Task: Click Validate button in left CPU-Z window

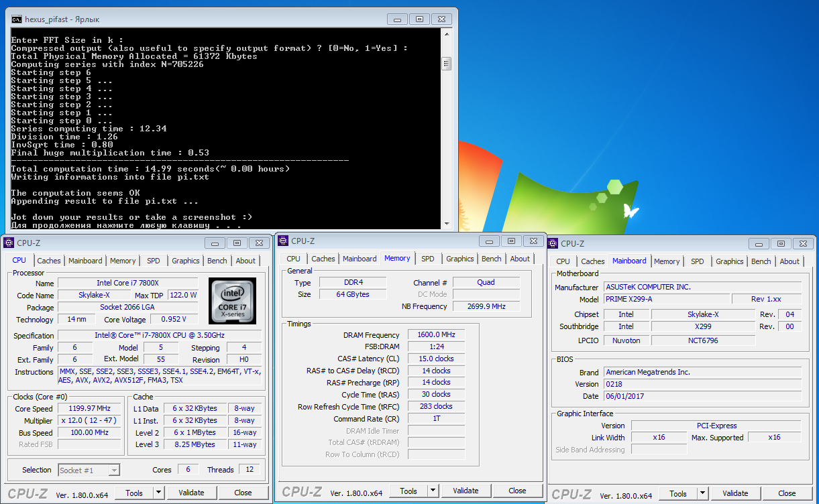Action: [191, 493]
